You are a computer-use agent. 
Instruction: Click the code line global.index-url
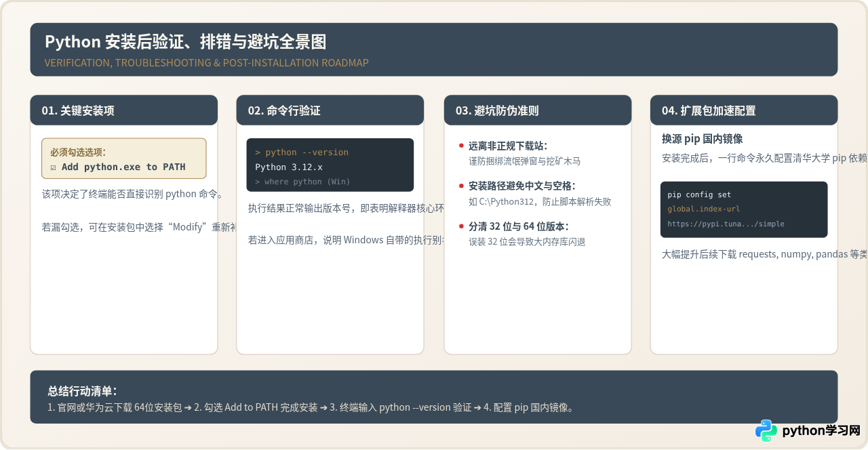click(704, 209)
